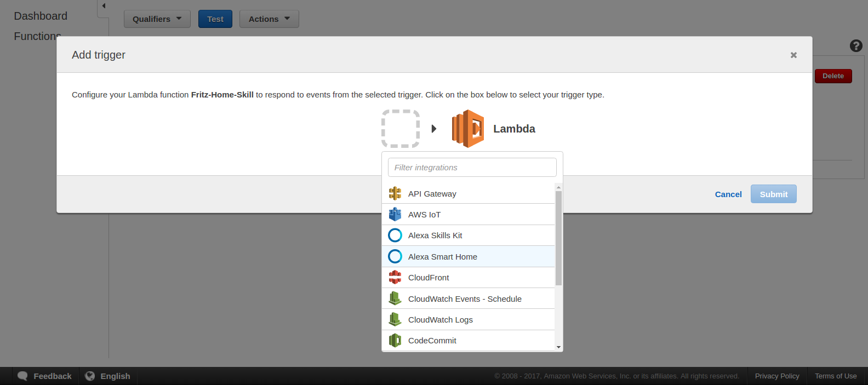Open Dashboard in the sidebar

pos(41,16)
